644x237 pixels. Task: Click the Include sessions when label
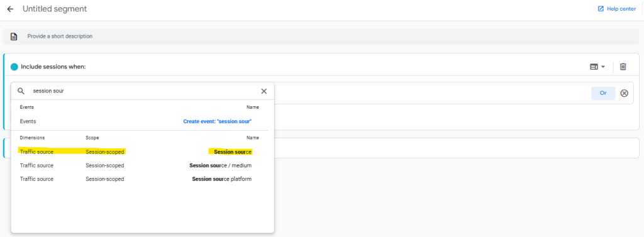[x=53, y=67]
